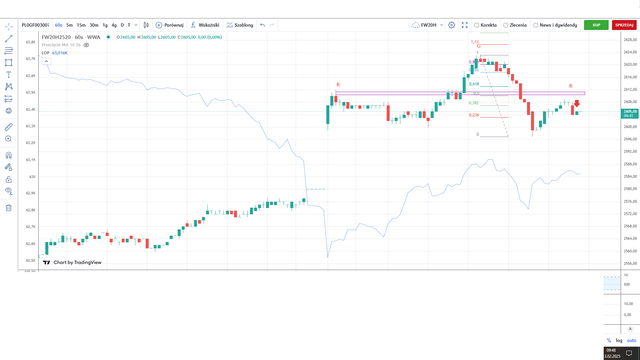
Task: Activate the zoom-in magnifier tool
Action: point(9,139)
